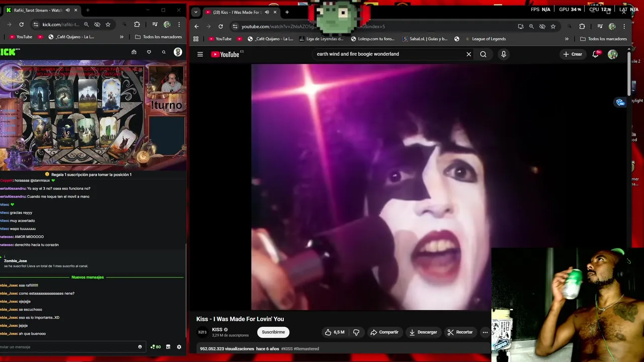Open media control icon in YouTube window
Viewport: 644px width, 362px height.
coord(600,27)
